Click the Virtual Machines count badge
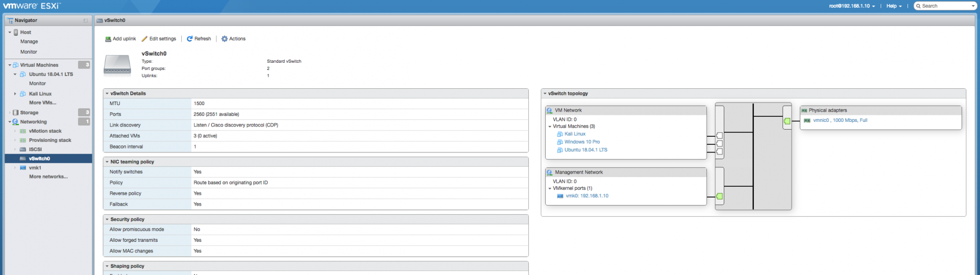 click(84, 65)
